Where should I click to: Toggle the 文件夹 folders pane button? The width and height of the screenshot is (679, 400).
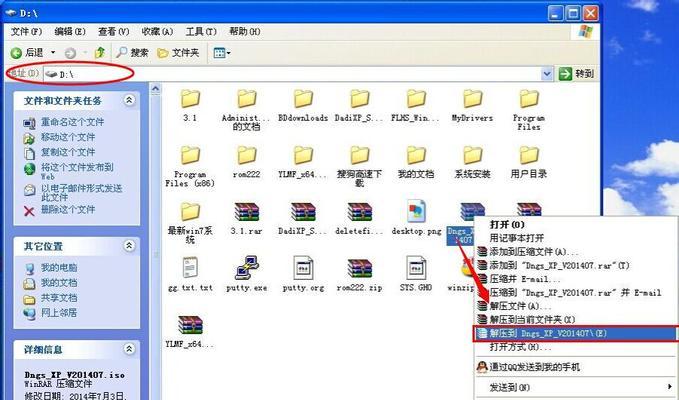[x=178, y=53]
